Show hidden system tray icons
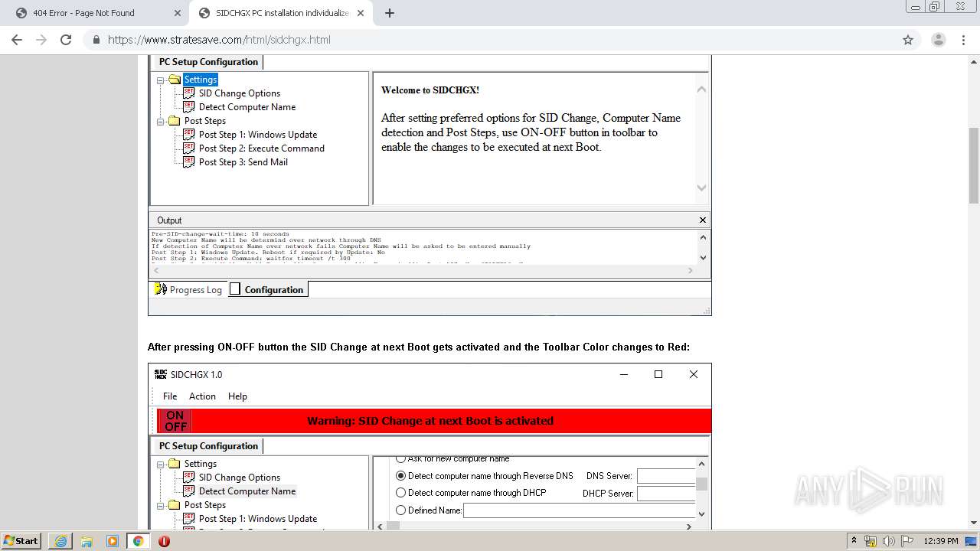 pyautogui.click(x=854, y=541)
